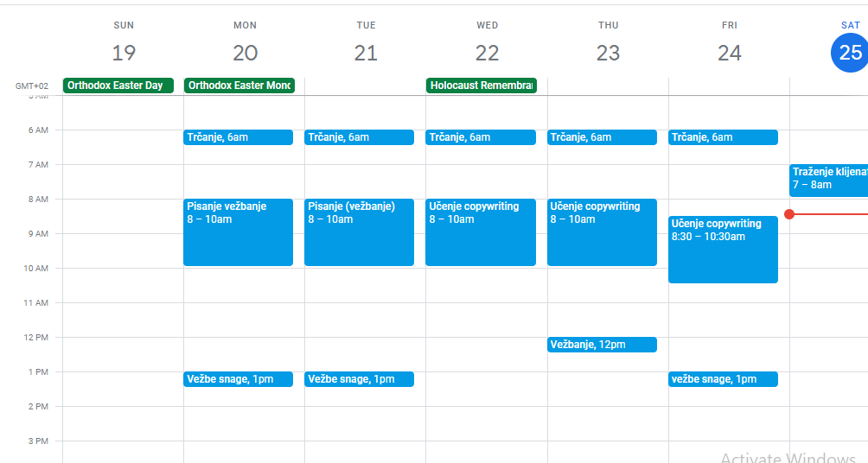Viewport: 868px width, 463px height.
Task: Go to Wednesday 22 date number
Action: point(487,53)
